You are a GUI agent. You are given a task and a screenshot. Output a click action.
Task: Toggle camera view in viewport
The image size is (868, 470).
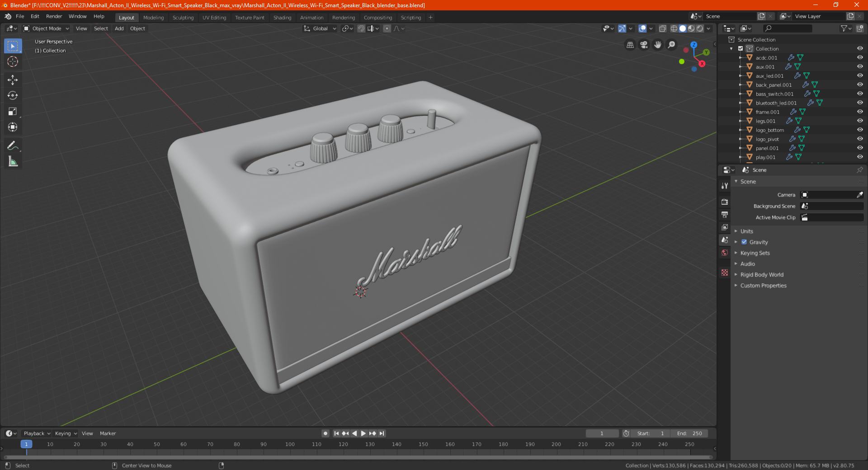(x=644, y=45)
